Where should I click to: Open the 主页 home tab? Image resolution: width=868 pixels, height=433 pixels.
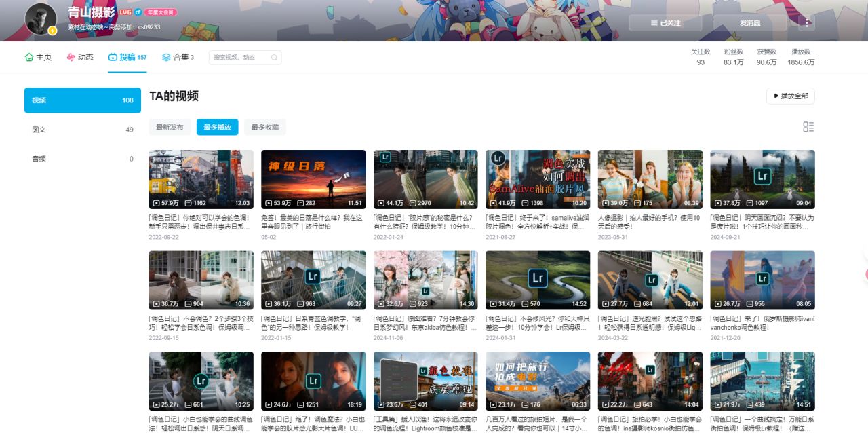[38, 58]
